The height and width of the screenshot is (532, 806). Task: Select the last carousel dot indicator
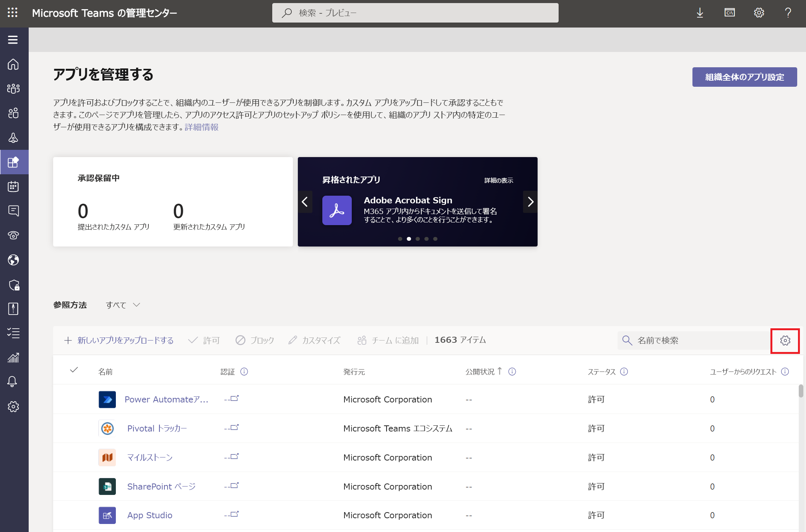435,239
